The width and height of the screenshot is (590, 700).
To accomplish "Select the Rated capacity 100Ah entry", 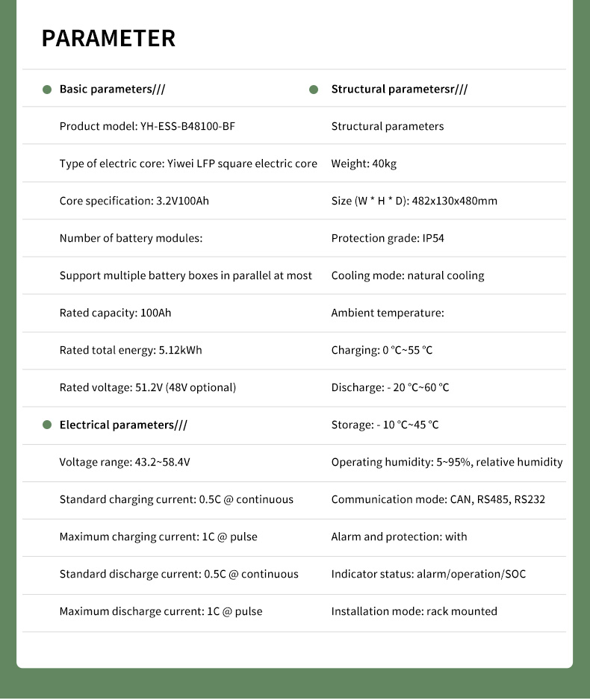I will coord(115,313).
